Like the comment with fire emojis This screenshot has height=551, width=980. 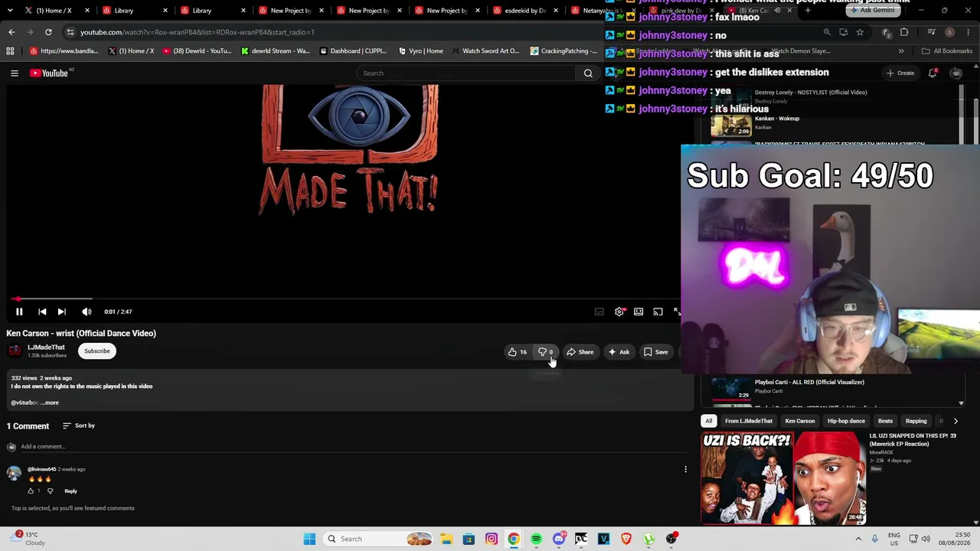tap(31, 491)
